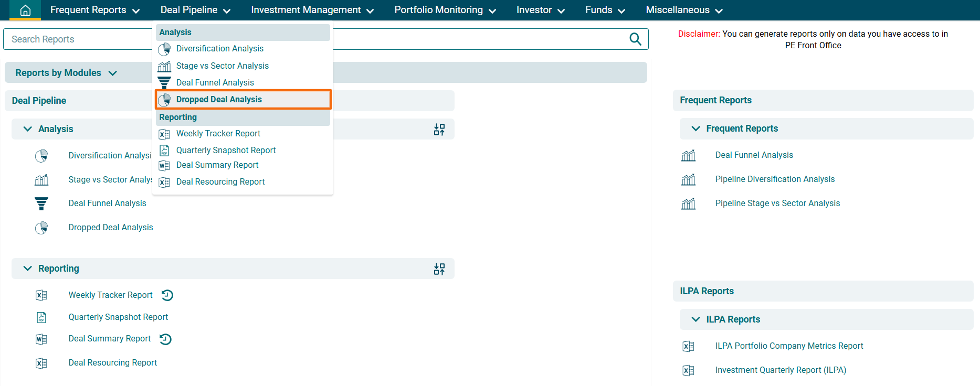Click the sort icon in Reporting section
Image resolution: width=980 pixels, height=386 pixels.
pos(439,269)
